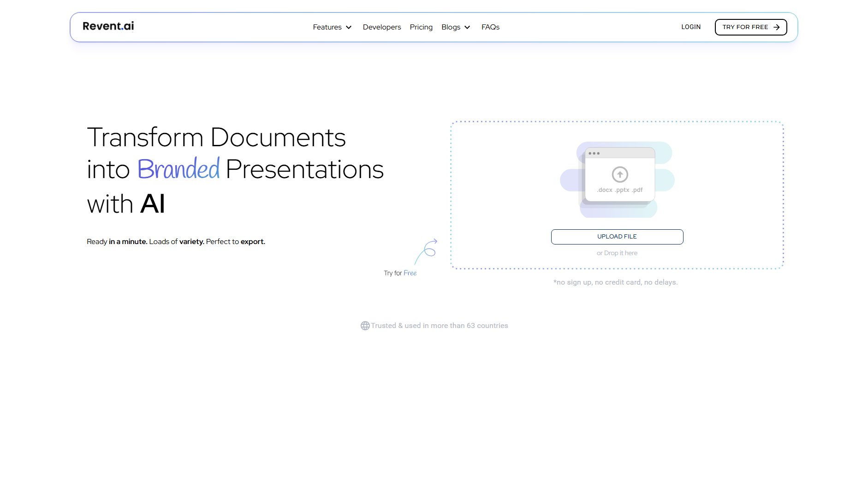Viewport: 868px width, 483px height.
Task: Open the FAQs section
Action: [x=490, y=27]
